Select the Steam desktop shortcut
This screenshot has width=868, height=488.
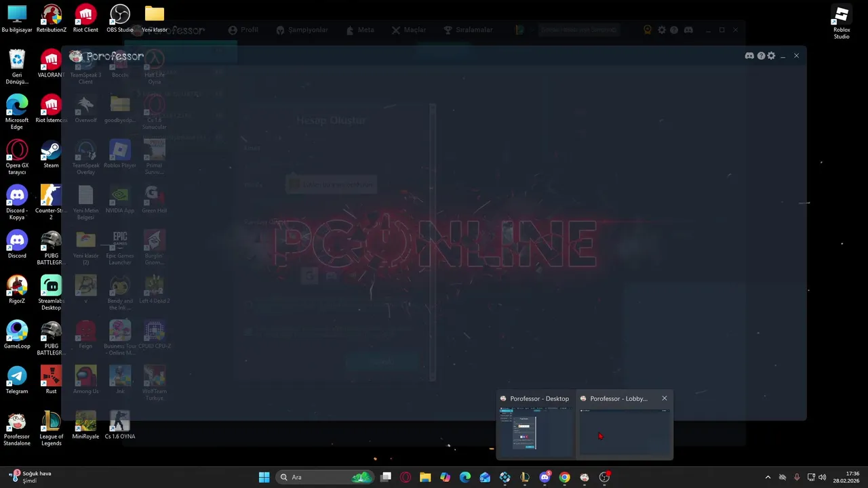(52, 155)
